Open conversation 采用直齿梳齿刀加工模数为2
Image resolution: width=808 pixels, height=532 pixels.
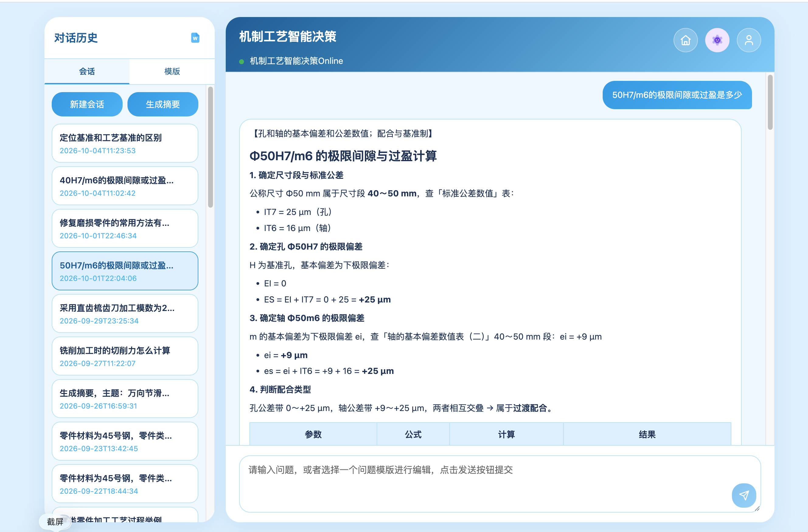pyautogui.click(x=125, y=313)
